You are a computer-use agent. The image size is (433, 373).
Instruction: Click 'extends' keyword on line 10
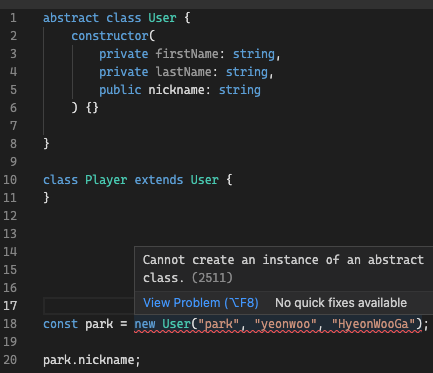pos(159,180)
